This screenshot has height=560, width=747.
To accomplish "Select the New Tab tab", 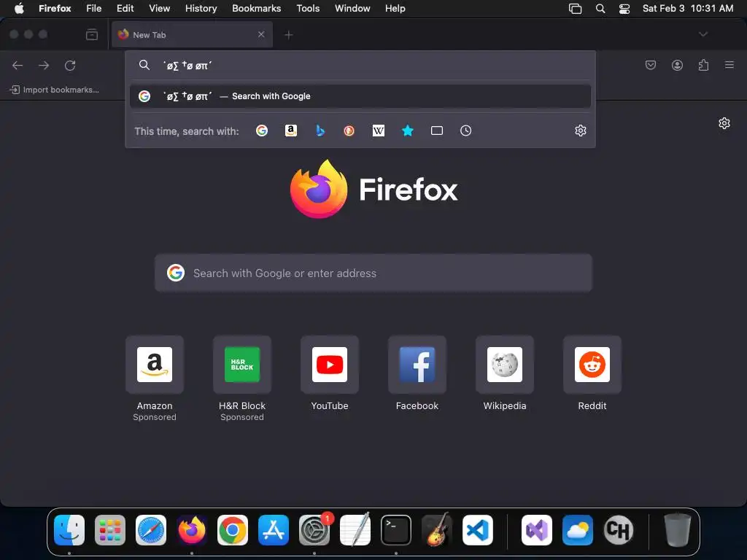I will coord(192,34).
